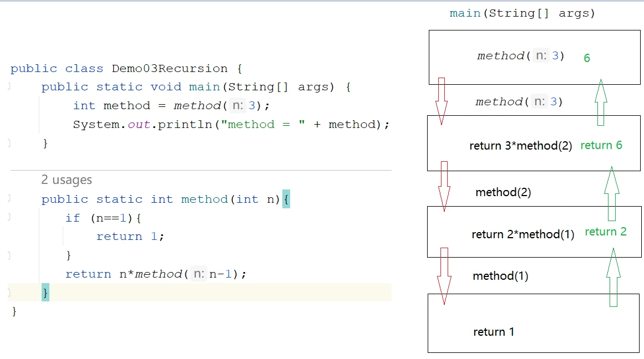
Task: Click the green 'return 6' text
Action: click(601, 145)
